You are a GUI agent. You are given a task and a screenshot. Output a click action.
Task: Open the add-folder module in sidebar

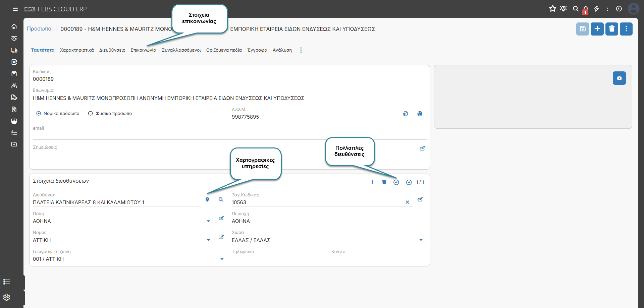click(x=14, y=144)
